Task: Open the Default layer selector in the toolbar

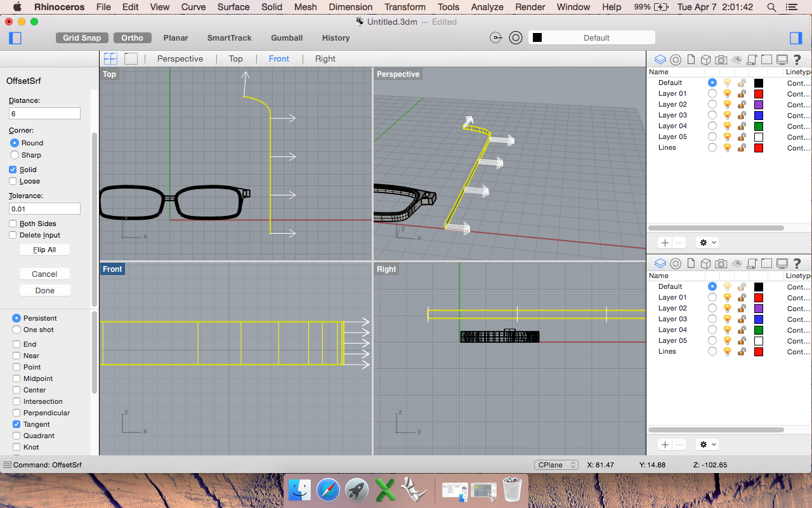Action: (591, 37)
